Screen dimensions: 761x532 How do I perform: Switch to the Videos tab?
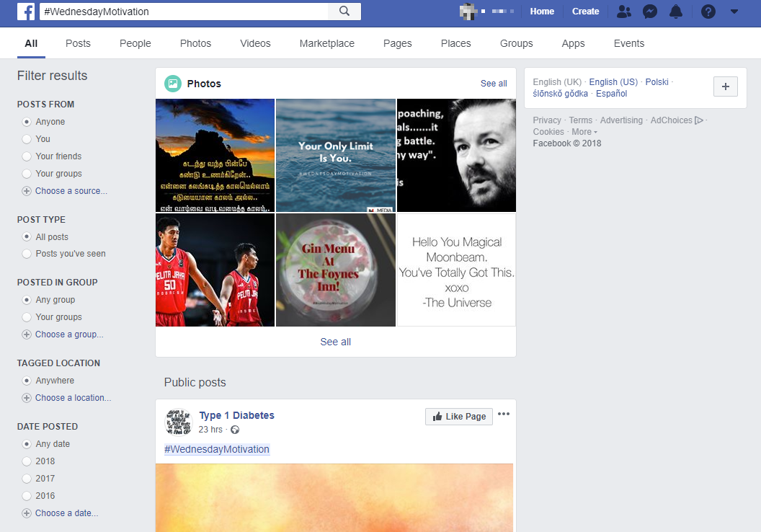pos(255,43)
